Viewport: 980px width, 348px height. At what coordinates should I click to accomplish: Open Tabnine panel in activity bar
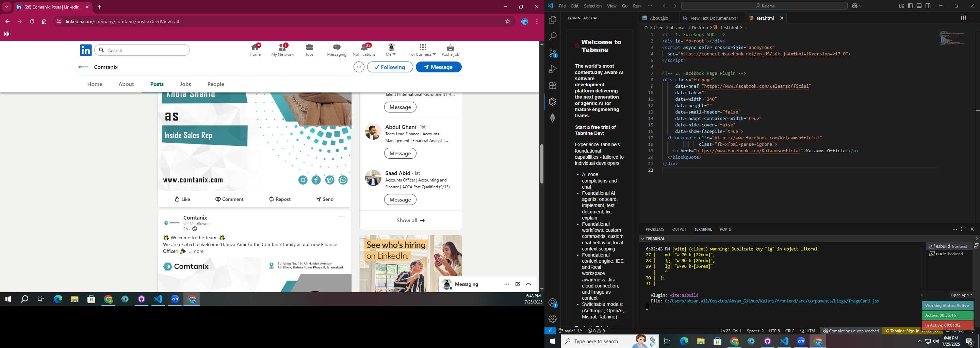tap(552, 102)
